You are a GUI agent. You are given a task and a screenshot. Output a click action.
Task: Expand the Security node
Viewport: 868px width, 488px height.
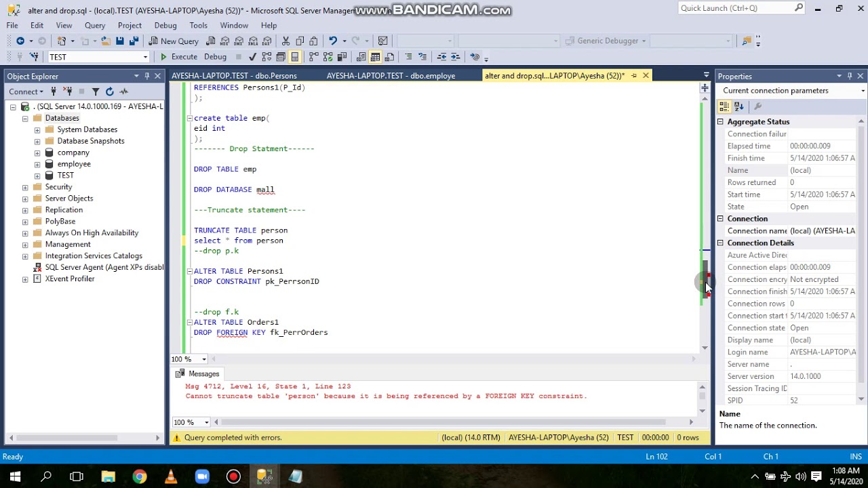tap(25, 187)
